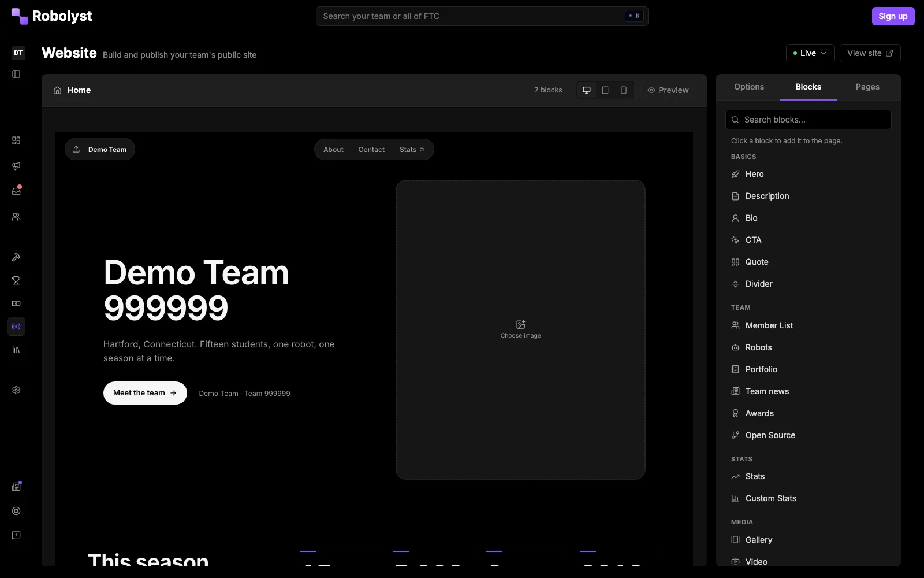This screenshot has width=924, height=578.
Task: Focus the Search your team or FTC field
Action: click(x=482, y=16)
